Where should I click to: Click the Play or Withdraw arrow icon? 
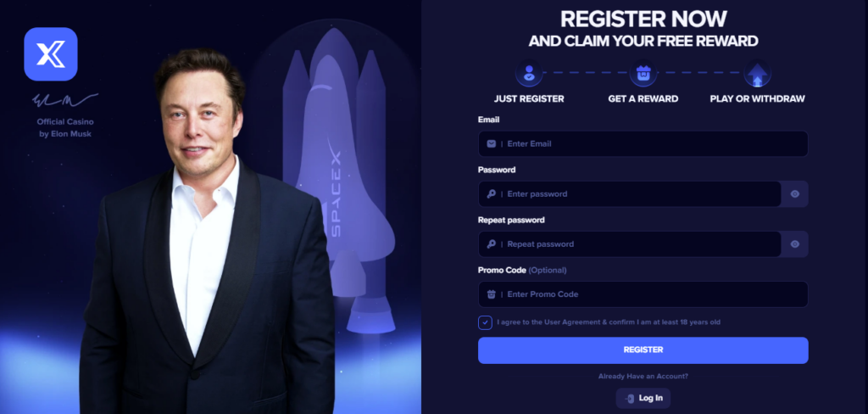(757, 73)
